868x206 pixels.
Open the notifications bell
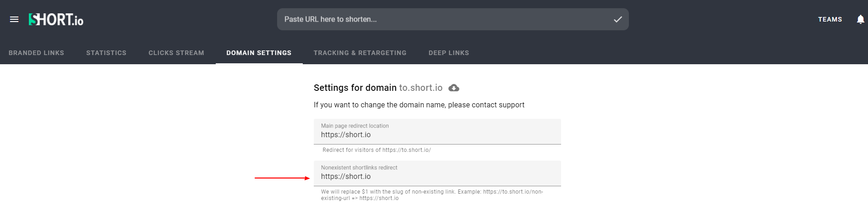coord(860,19)
